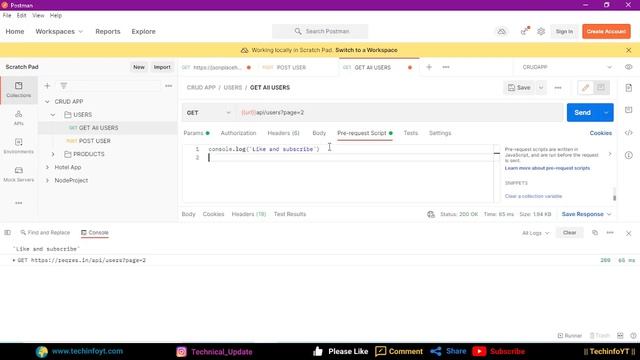Open the help icon in footer

tap(633, 336)
